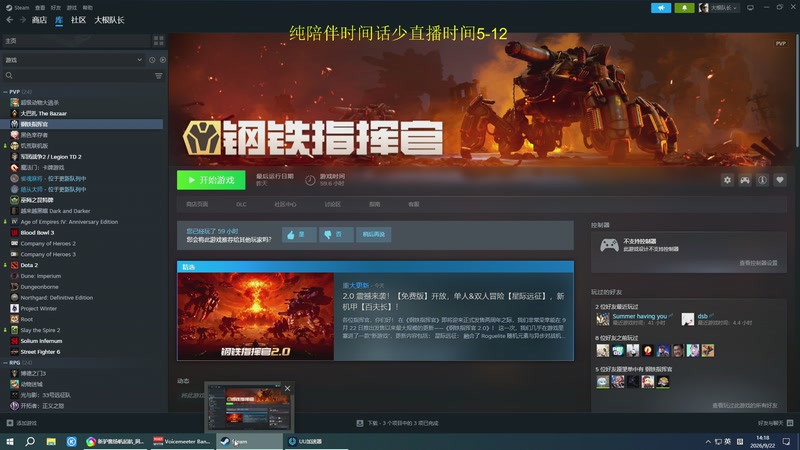This screenshot has height=450, width=800.
Task: Start game with green 开始游戏 button
Action: (x=211, y=180)
